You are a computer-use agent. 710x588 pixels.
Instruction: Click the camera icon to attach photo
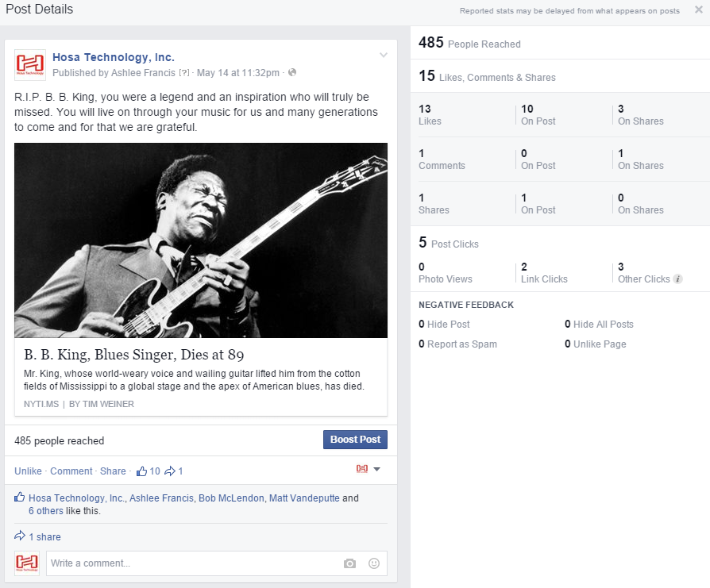click(349, 563)
